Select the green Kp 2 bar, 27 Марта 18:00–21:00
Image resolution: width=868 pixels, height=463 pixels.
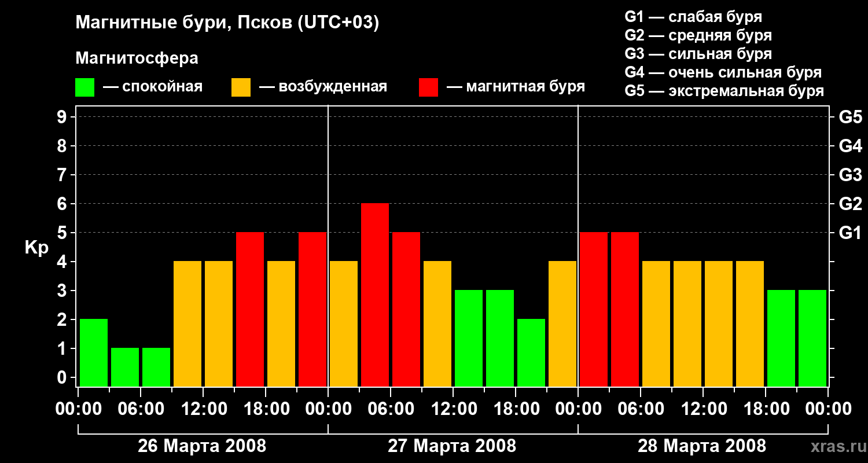coord(531,352)
